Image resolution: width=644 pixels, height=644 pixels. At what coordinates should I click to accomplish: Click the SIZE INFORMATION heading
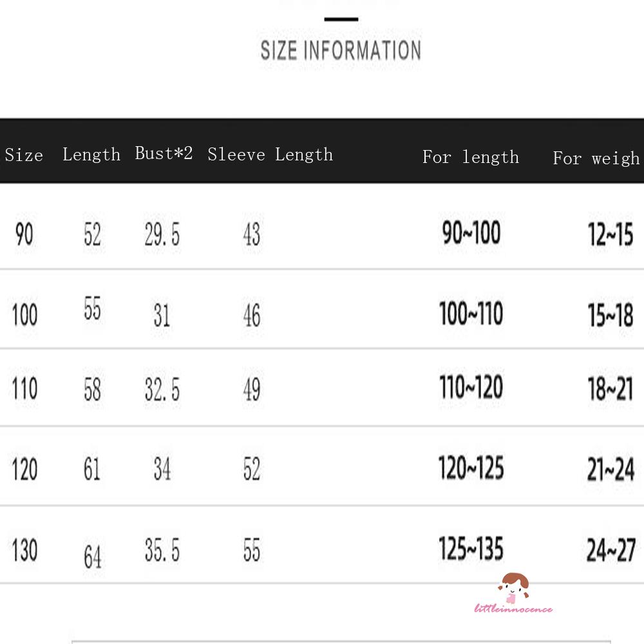341,50
